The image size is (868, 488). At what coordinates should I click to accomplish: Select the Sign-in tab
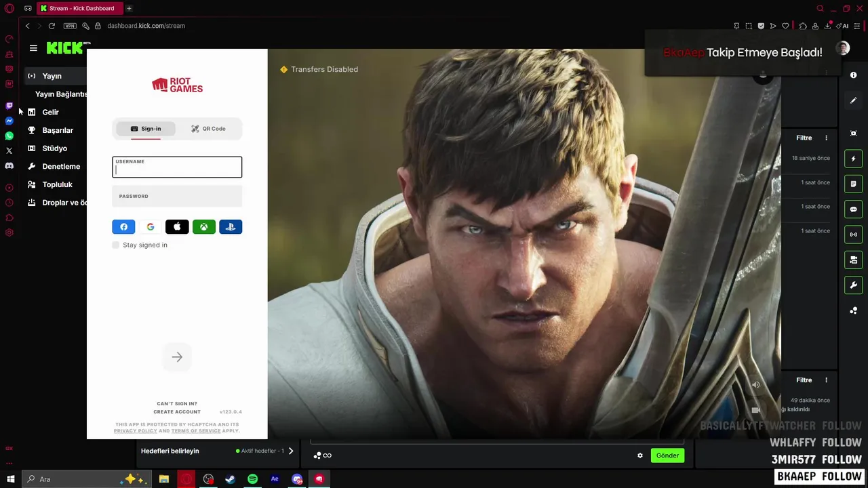(146, 129)
